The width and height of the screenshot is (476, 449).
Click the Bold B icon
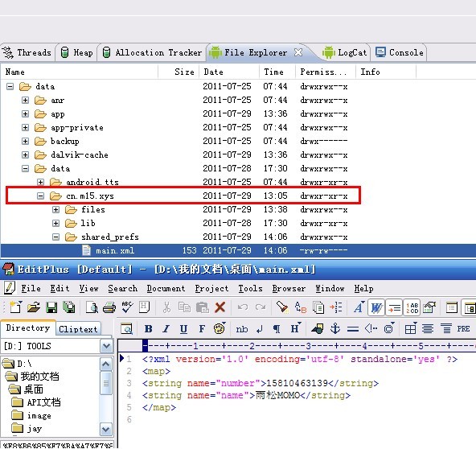tap(149, 328)
